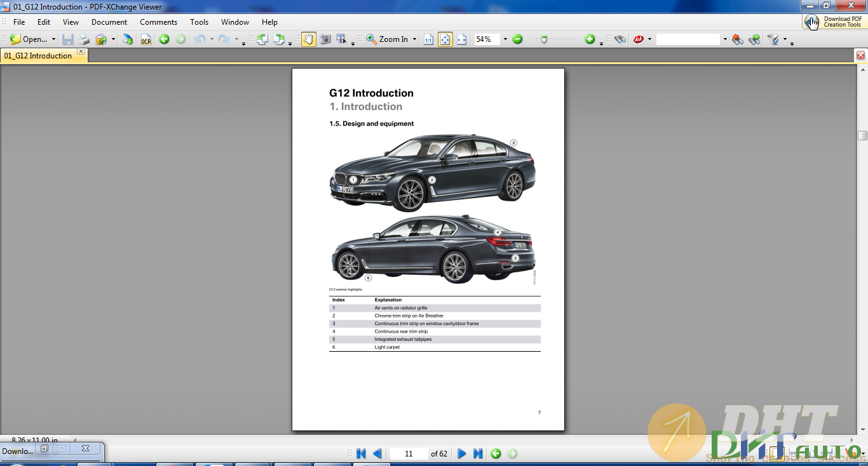868x466 pixels.
Task: Open Find with binoculars icon
Action: tap(620, 39)
